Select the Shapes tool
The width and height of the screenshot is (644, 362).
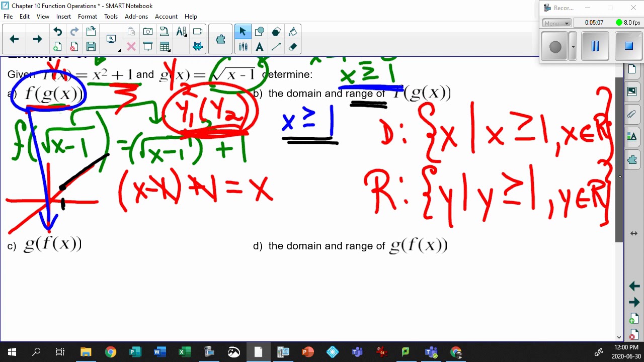pos(259,32)
